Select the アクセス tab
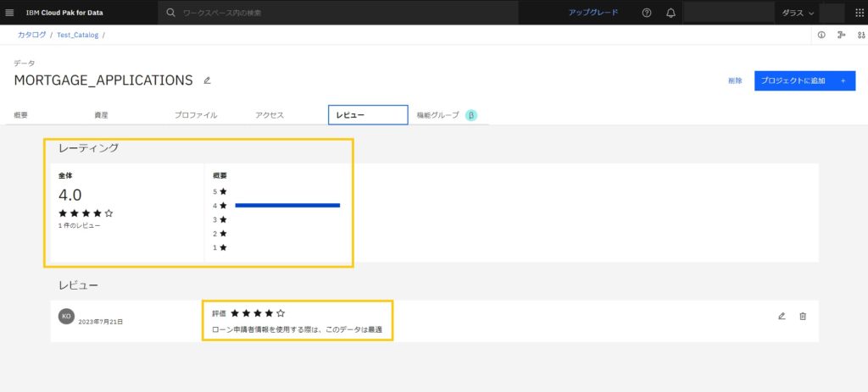Image resolution: width=868 pixels, height=392 pixels. (x=270, y=115)
